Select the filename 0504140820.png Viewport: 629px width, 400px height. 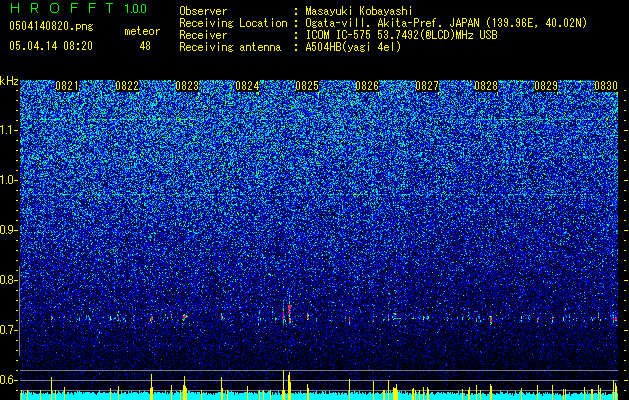(51, 26)
